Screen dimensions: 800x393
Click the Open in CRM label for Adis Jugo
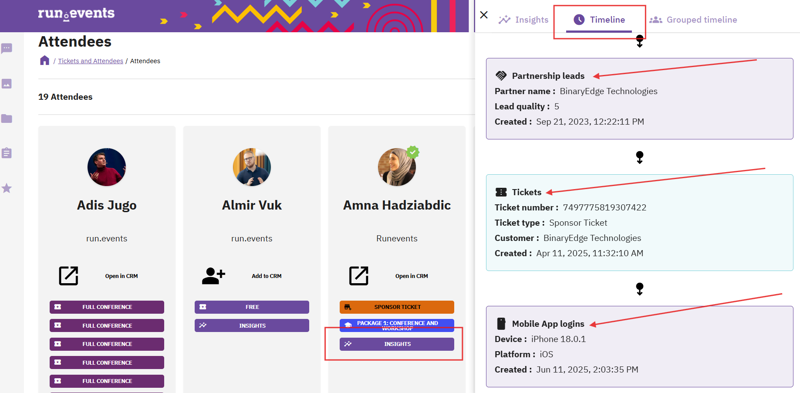pyautogui.click(x=121, y=276)
